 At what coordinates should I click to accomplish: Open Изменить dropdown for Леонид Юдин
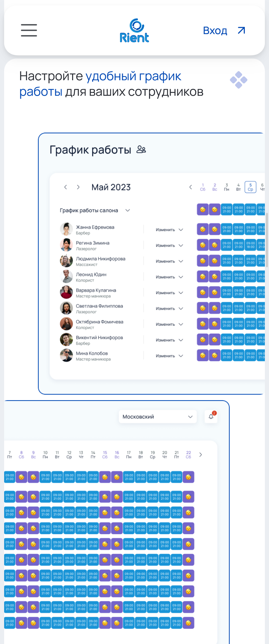(169, 277)
